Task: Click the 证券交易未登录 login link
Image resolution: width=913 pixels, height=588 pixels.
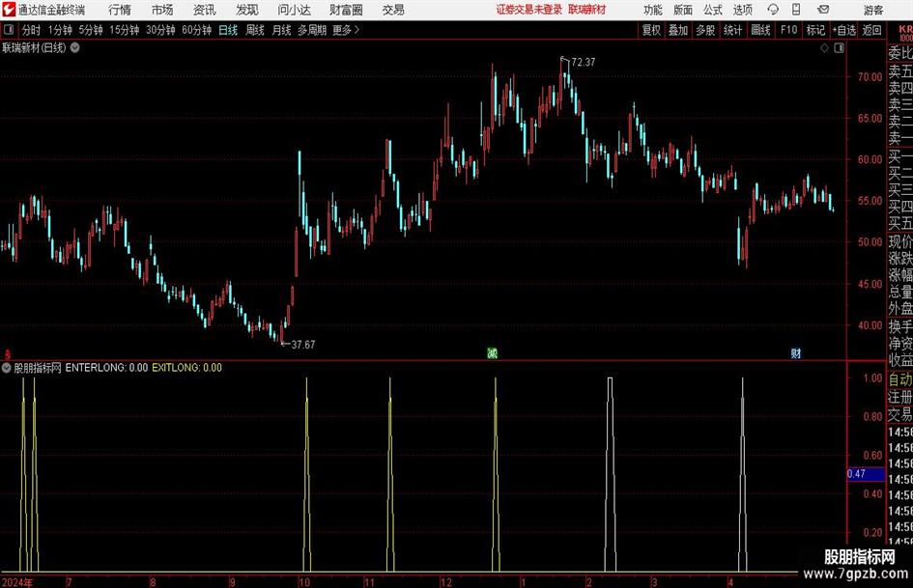Action: pos(529,10)
